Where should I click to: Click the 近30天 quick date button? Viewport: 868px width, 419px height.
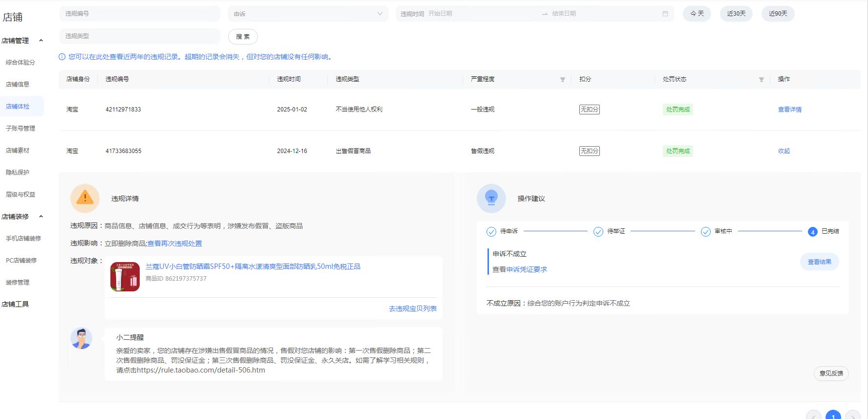tap(736, 14)
